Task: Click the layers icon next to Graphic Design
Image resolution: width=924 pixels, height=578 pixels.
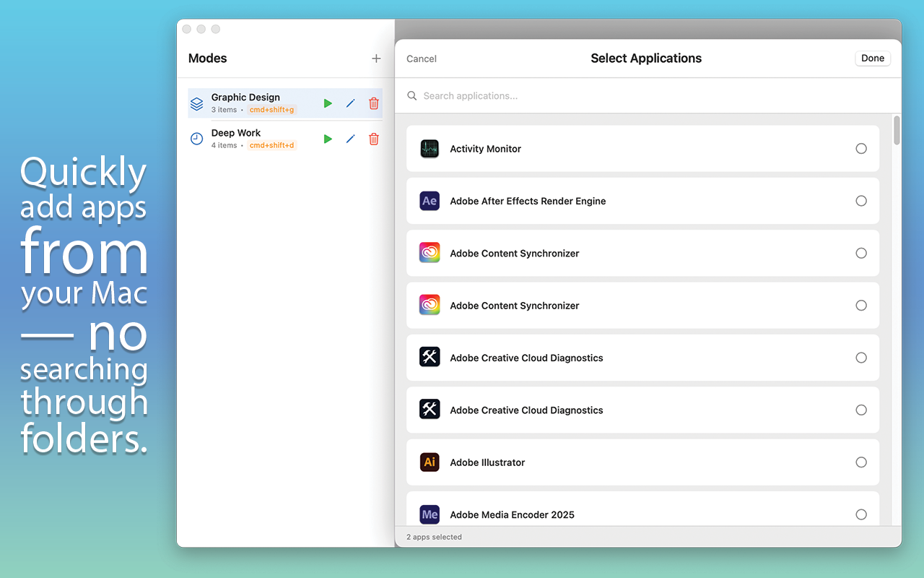Action: [x=196, y=103]
